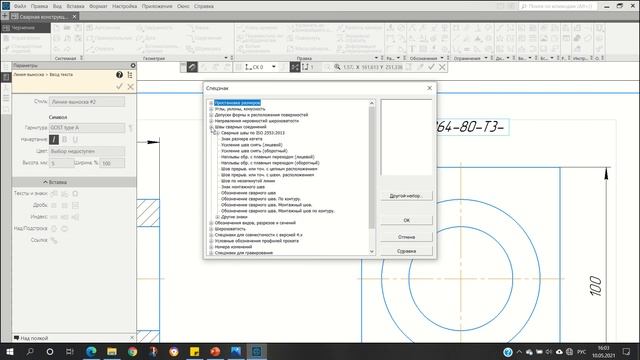This screenshot has height=360, width=640.
Task: Select the Знак размера катета item
Action: [242, 139]
